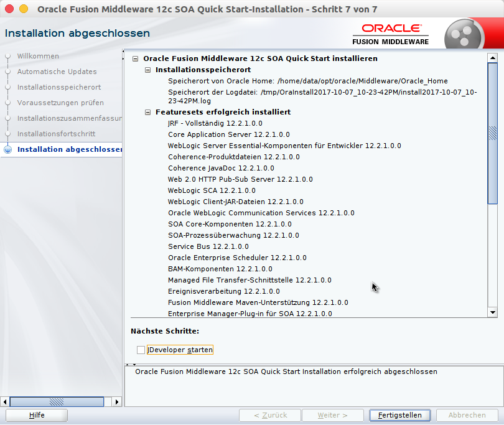Click right arrow of sidebar horizontal scrollbar
Viewport: 504px width, 425px height.
[117, 401]
